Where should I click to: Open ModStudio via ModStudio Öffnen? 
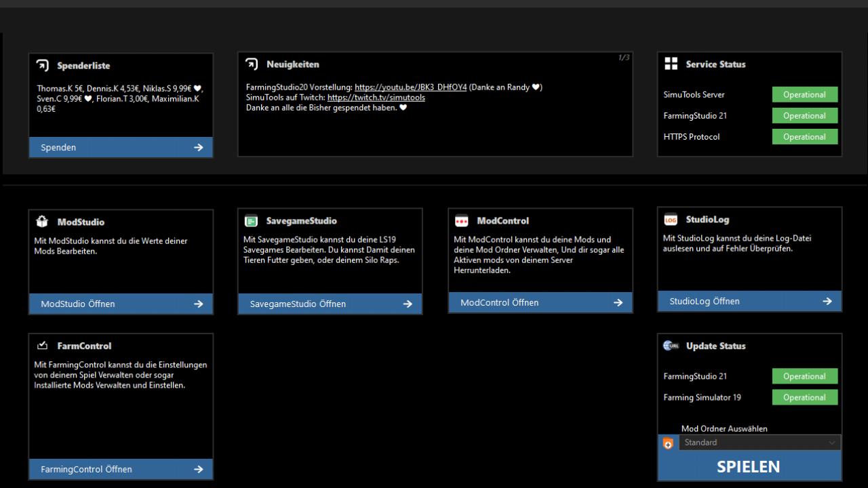tap(121, 304)
